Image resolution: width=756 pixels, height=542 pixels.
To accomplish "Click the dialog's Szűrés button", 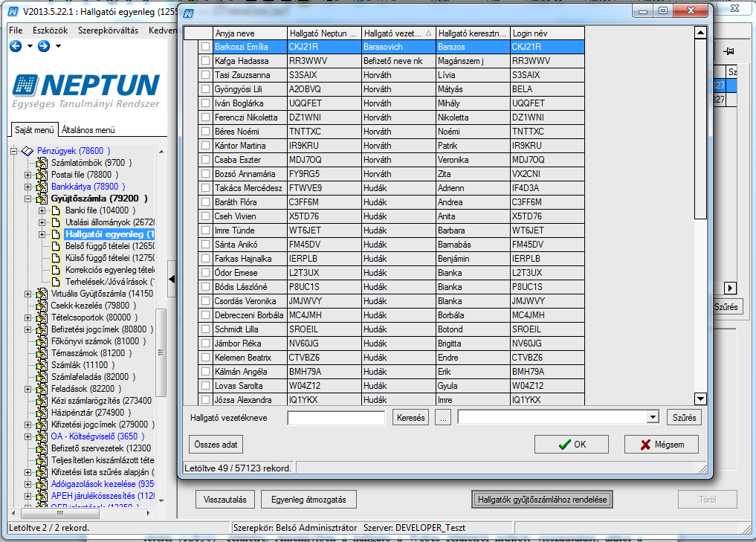I will [684, 418].
